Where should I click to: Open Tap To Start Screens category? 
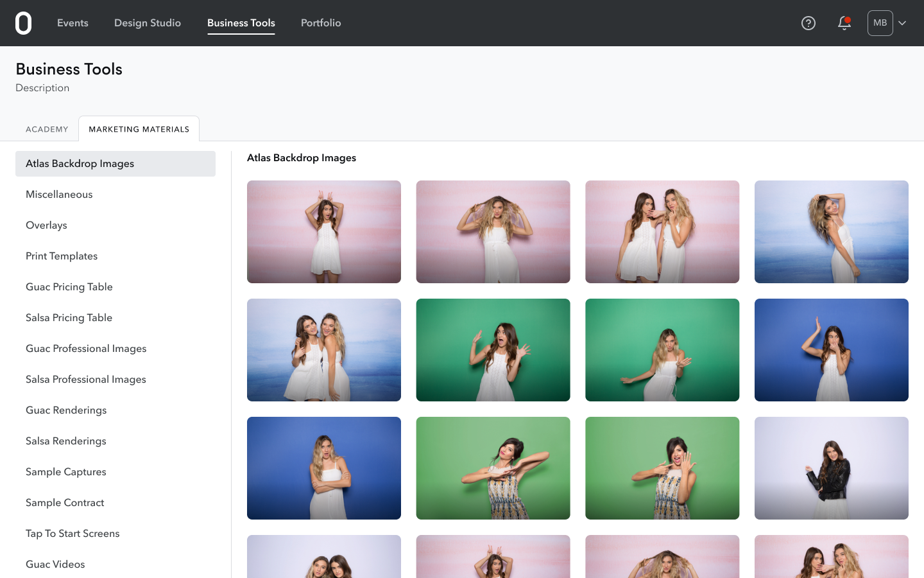tap(116, 534)
